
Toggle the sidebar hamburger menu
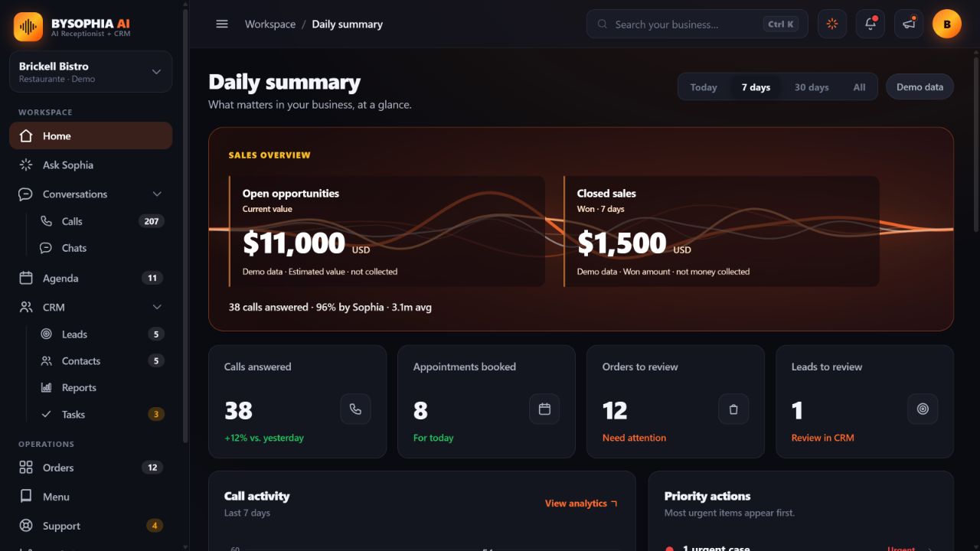pos(222,24)
